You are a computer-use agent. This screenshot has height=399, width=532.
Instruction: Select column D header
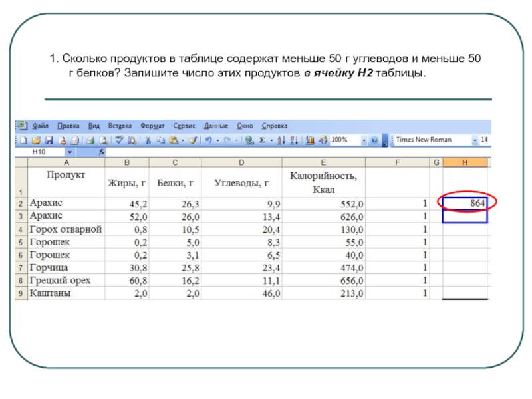click(x=241, y=162)
